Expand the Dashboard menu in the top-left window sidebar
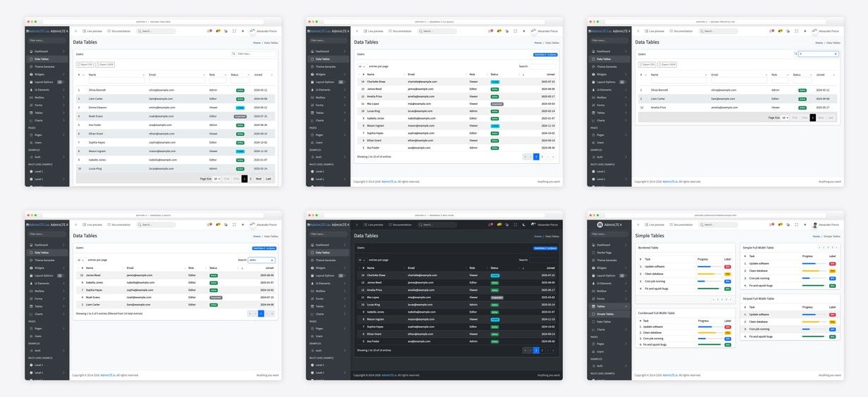The height and width of the screenshot is (397, 868). pyautogui.click(x=64, y=51)
